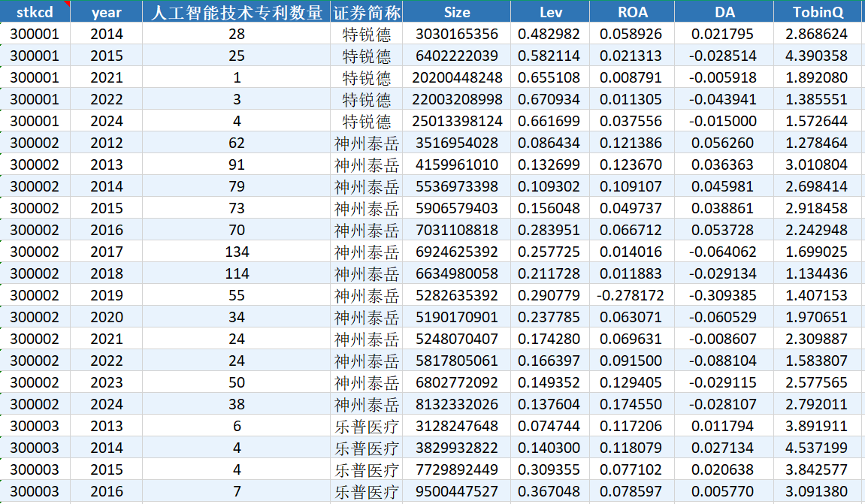Click the Size column header

coord(457,12)
